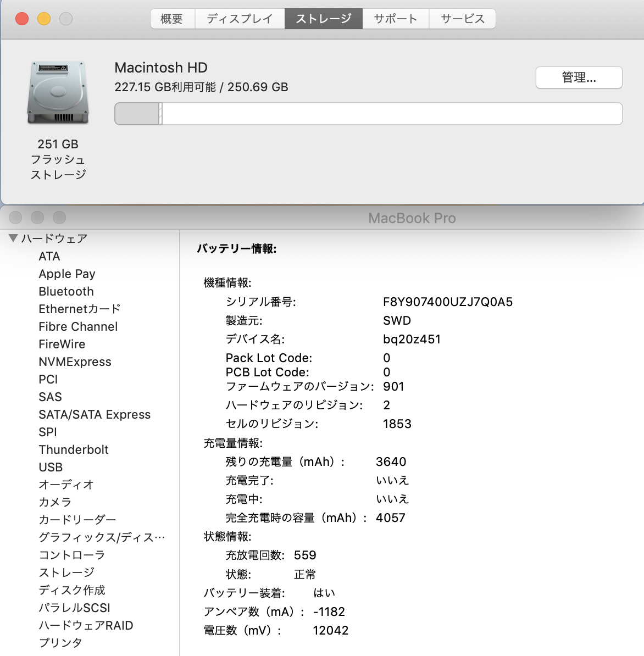Select コントローラ in the sidebar
Image resolution: width=644 pixels, height=656 pixels.
pyautogui.click(x=71, y=555)
